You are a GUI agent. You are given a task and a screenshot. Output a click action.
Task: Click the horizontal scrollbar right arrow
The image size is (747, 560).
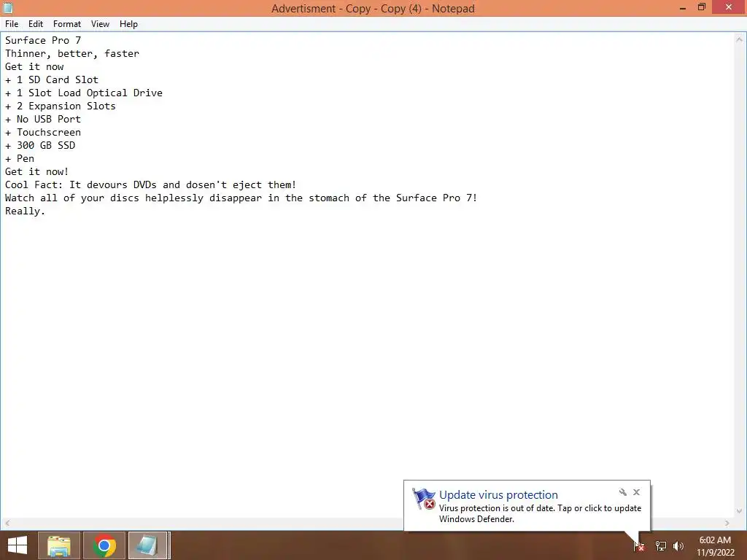tap(727, 524)
